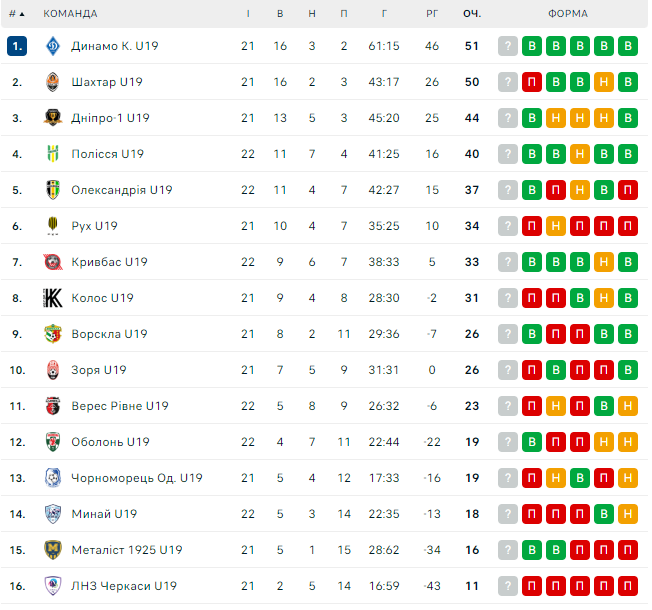Viewport: 652px width, 610px height.
Task: Click the last orange Н badge for Мінай U19
Action: click(x=628, y=514)
